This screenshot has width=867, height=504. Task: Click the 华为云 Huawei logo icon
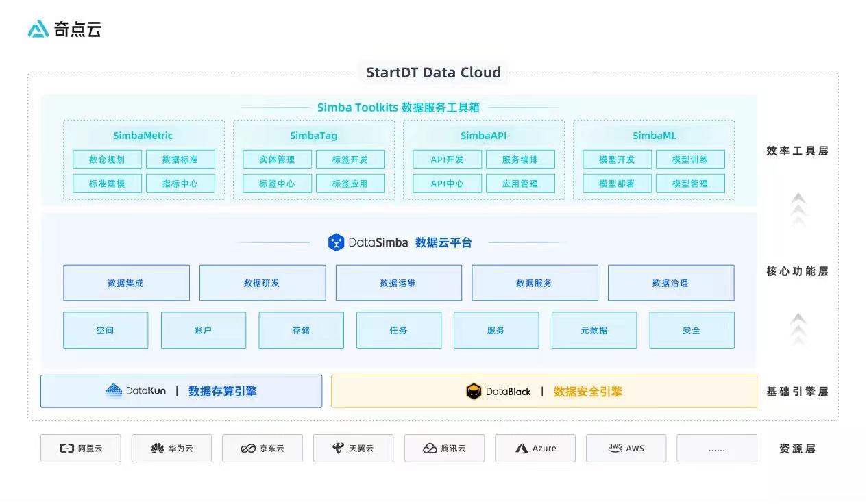tap(157, 449)
